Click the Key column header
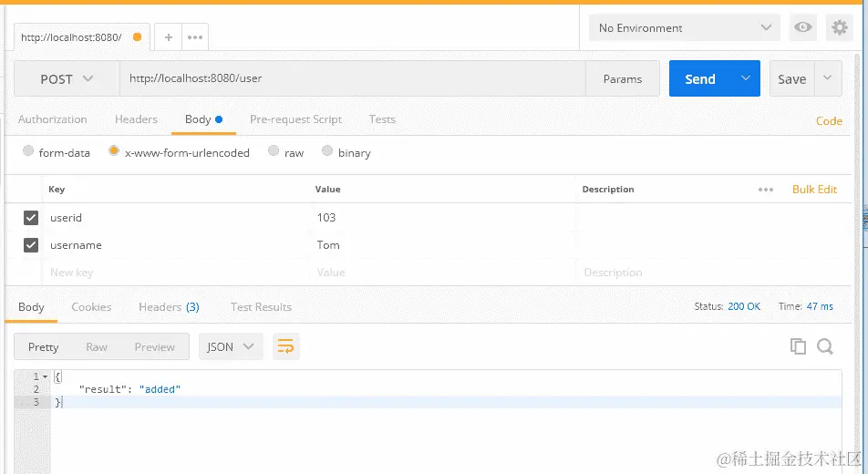This screenshot has width=868, height=474. point(57,190)
